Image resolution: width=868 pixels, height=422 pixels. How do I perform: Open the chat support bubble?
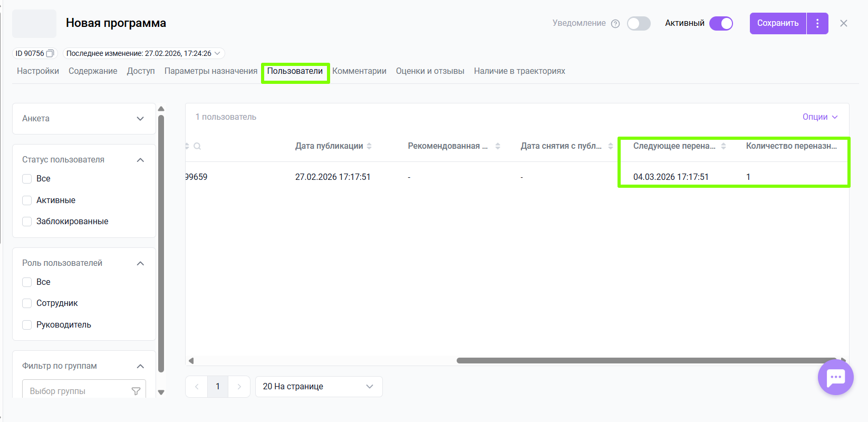tap(835, 377)
